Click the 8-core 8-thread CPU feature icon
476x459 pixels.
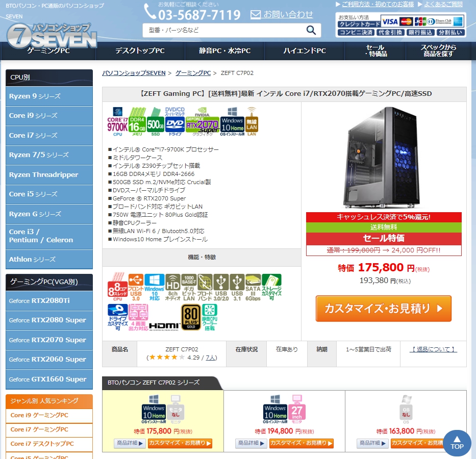click(117, 287)
